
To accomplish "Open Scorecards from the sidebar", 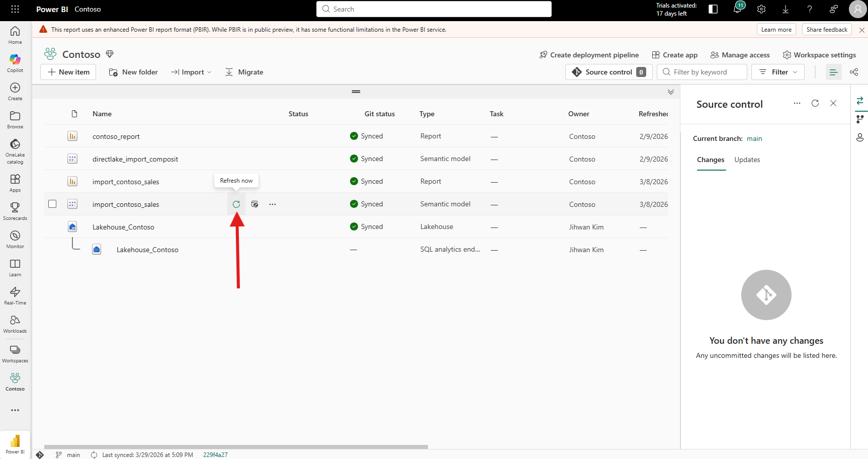I will [x=15, y=211].
